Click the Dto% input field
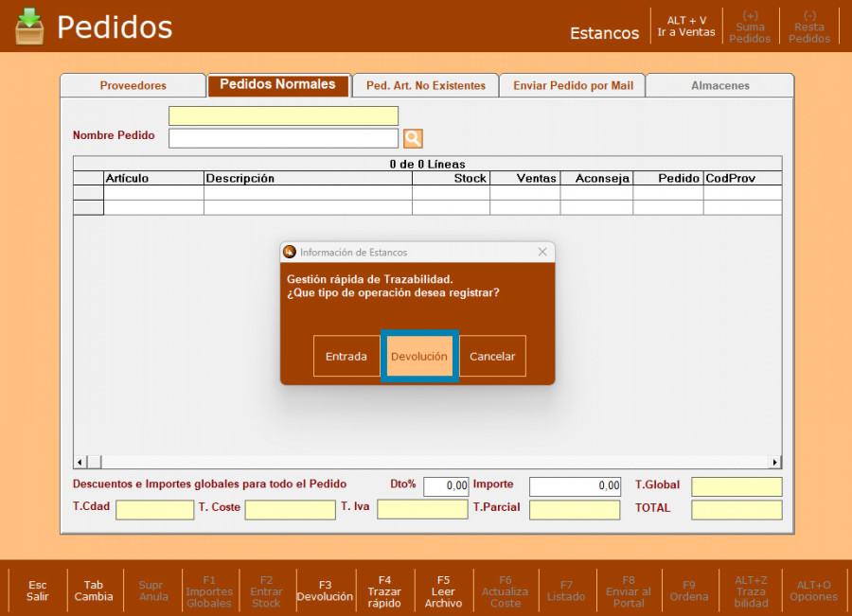Screen dimensions: 852x616 click(x=446, y=486)
